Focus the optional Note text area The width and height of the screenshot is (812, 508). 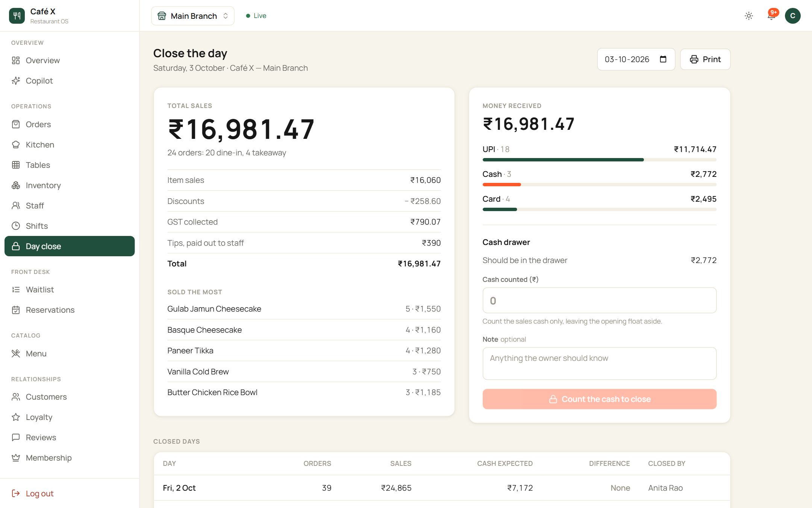tap(600, 364)
